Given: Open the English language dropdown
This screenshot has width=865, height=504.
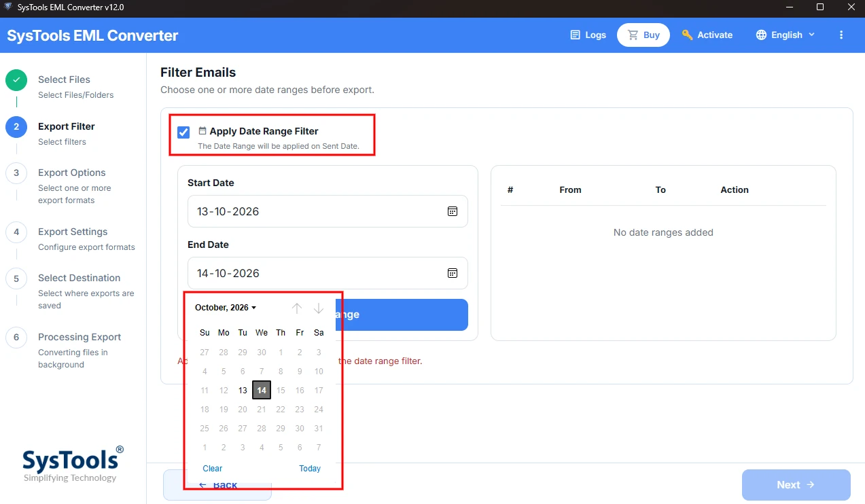Looking at the screenshot, I should (785, 35).
